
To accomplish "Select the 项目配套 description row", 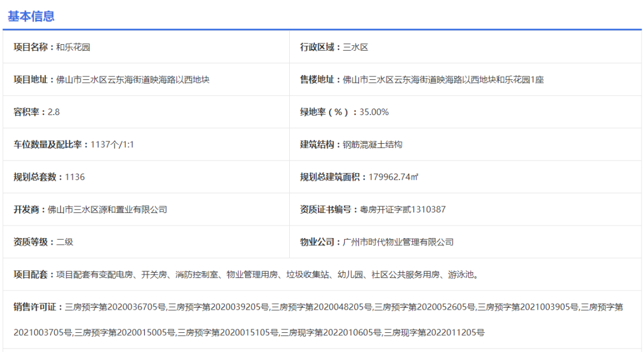I will coord(239,274).
